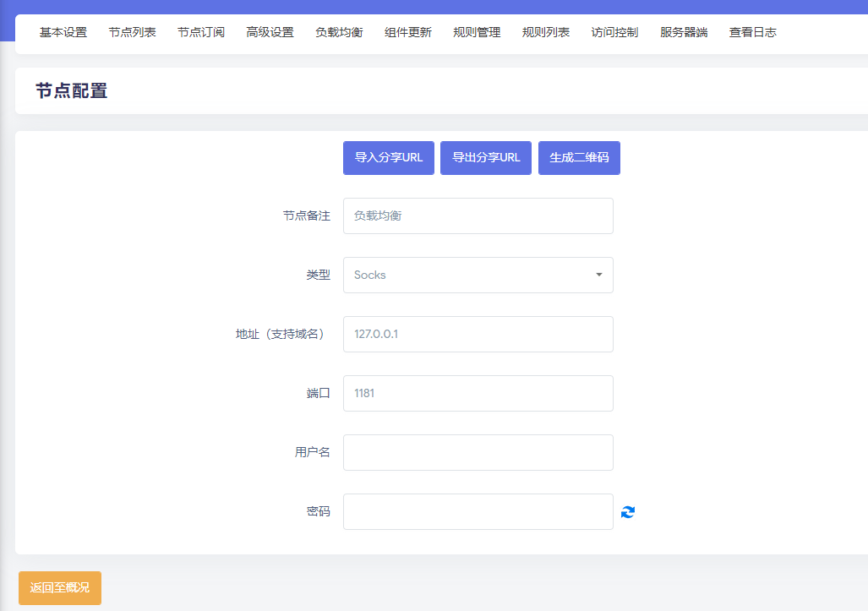Click the refresh icon beside 密码 field
Viewport: 868px width, 611px height.
pyautogui.click(x=628, y=512)
